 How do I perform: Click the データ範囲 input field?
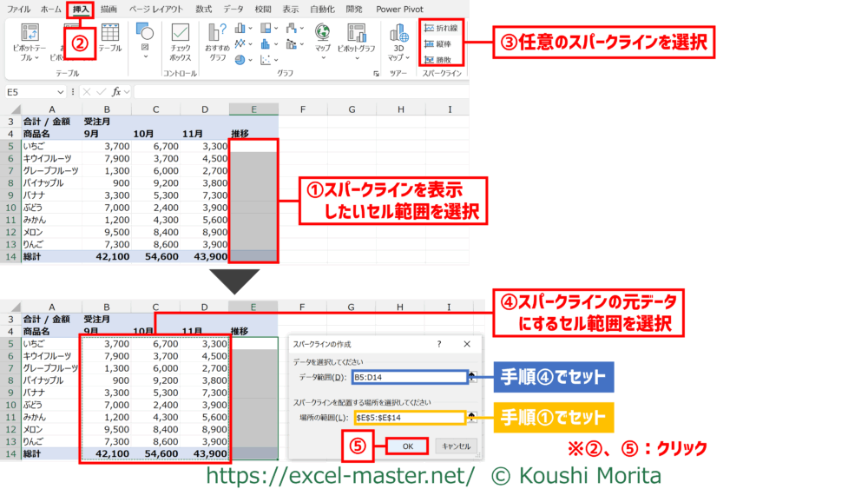pos(407,377)
